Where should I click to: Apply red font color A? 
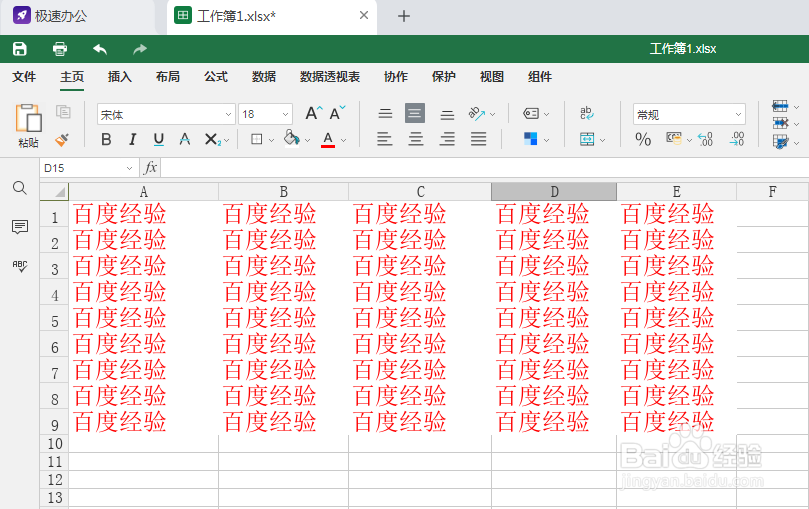[328, 139]
